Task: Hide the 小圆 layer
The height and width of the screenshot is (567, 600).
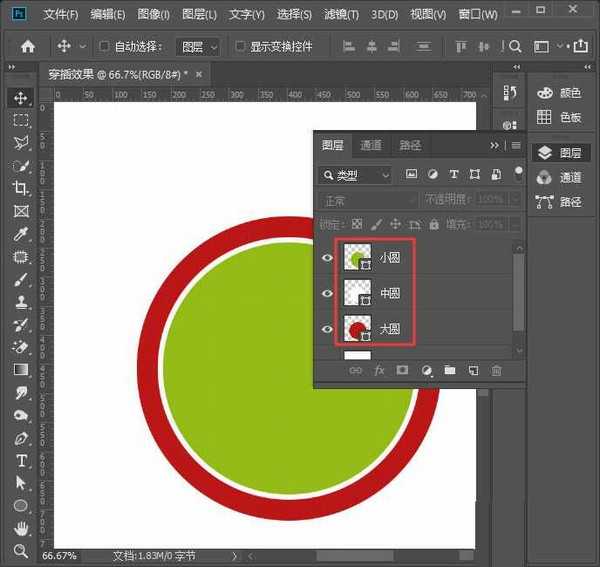Action: (x=327, y=258)
